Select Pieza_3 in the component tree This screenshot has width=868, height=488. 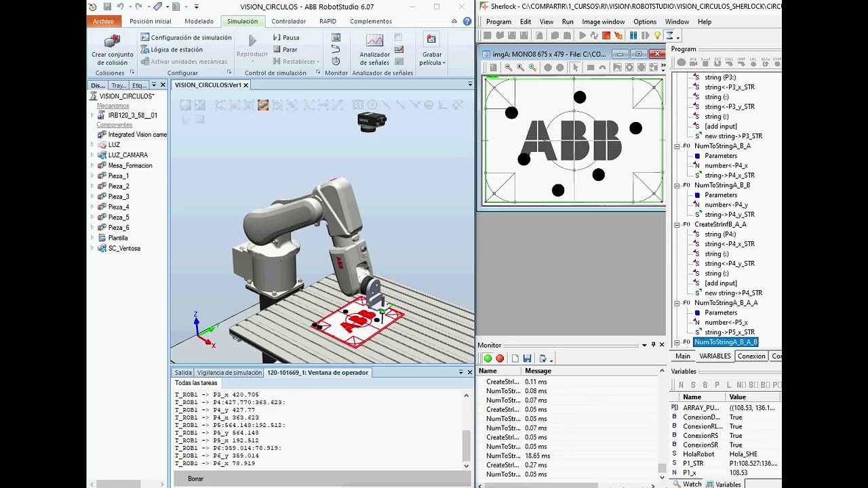pyautogui.click(x=119, y=197)
